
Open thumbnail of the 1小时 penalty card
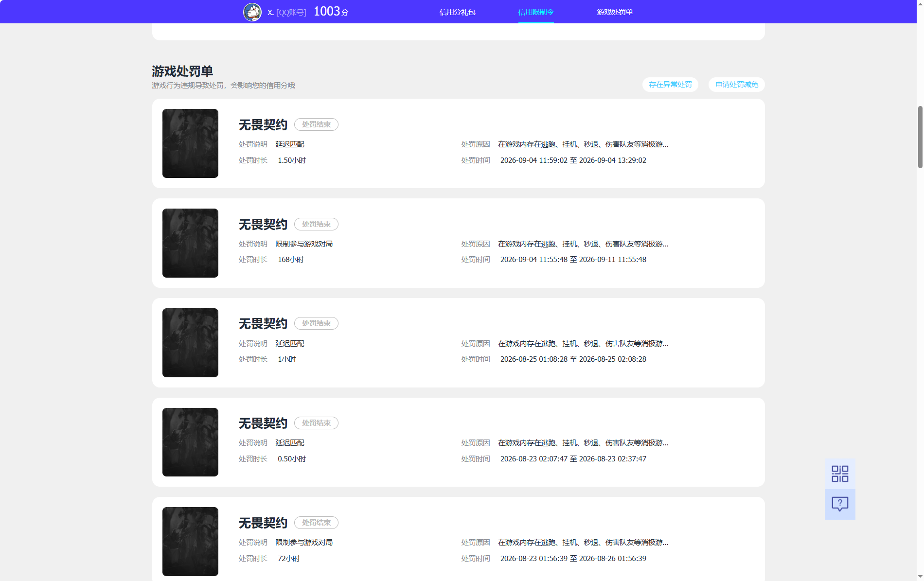click(190, 343)
